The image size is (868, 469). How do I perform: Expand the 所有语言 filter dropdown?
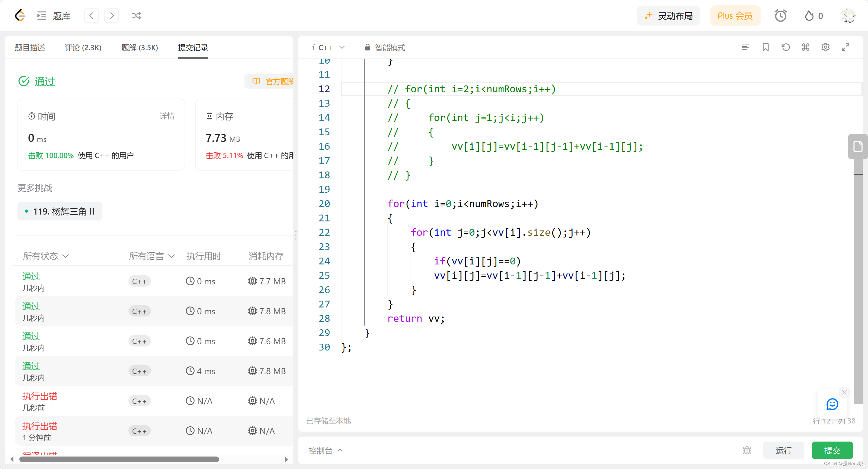[x=152, y=256]
